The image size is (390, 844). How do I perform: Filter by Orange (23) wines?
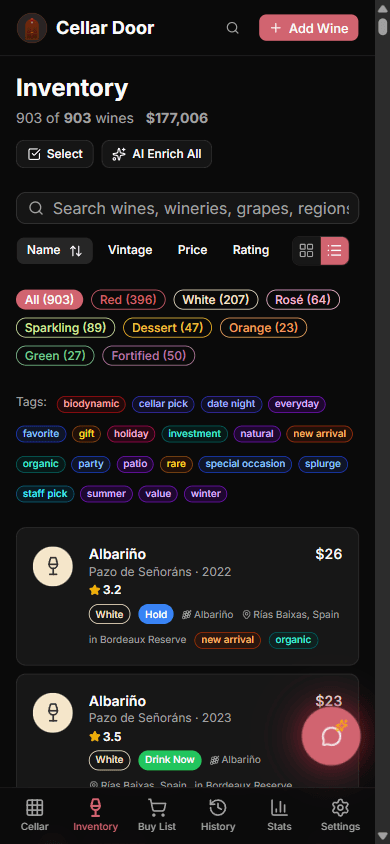tap(263, 327)
